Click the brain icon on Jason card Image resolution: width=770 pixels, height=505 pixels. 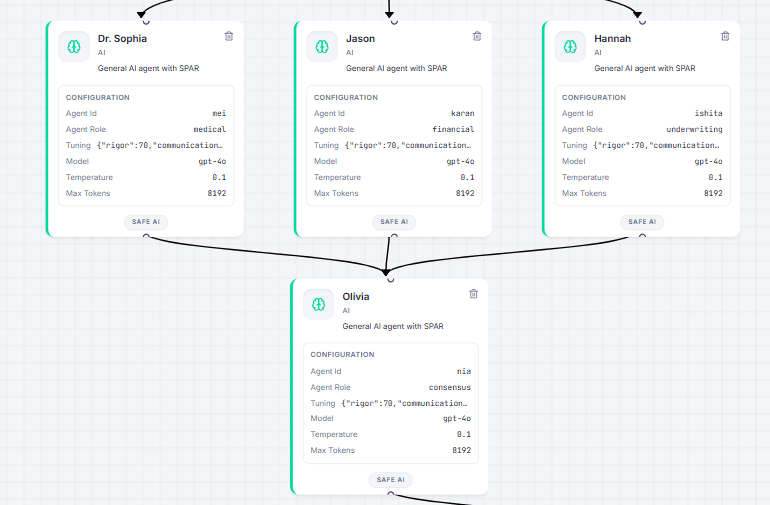click(x=322, y=47)
